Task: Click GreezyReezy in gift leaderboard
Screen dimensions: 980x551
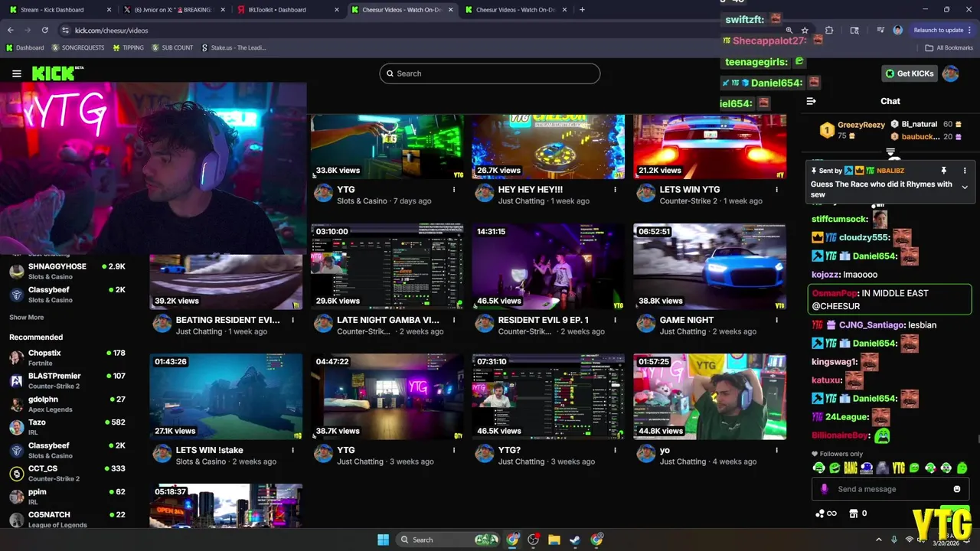Action: 861,125
